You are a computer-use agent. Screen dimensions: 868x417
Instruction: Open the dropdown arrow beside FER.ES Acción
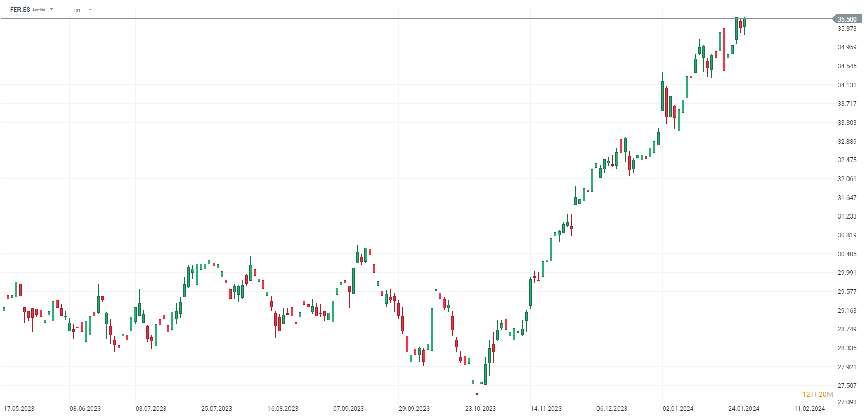point(52,9)
